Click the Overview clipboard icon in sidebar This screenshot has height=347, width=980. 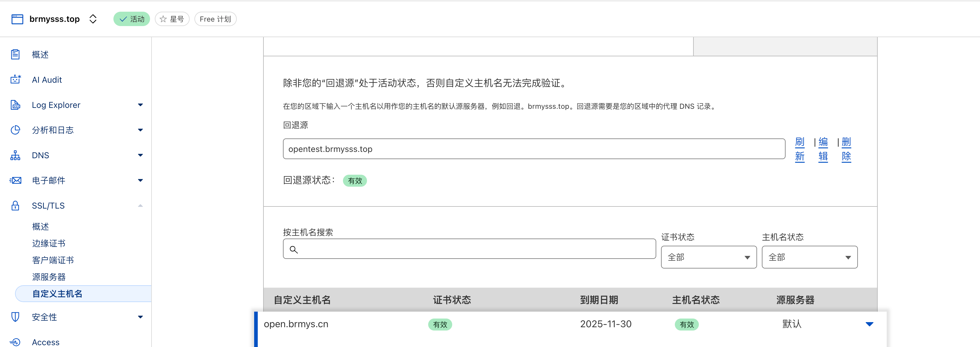coord(15,54)
